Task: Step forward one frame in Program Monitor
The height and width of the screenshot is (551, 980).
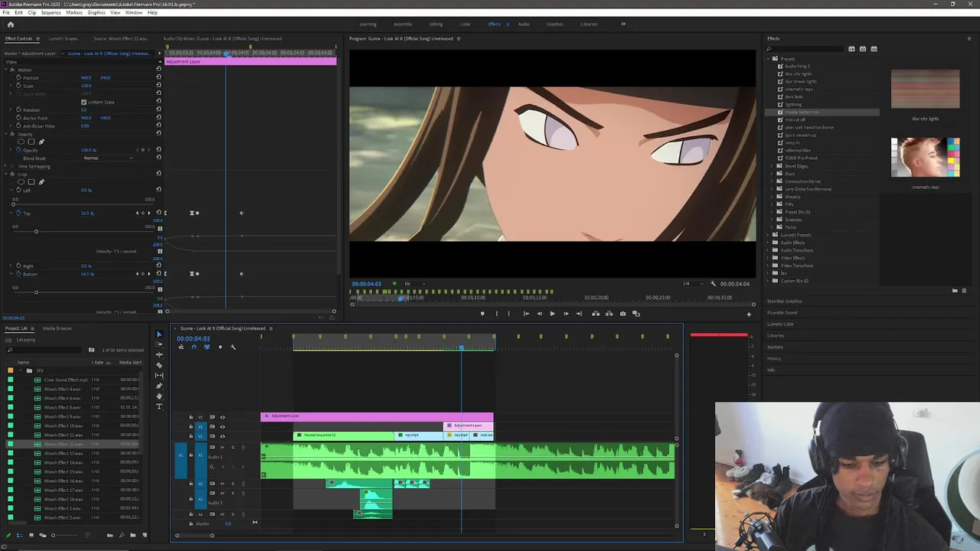Action: click(566, 313)
